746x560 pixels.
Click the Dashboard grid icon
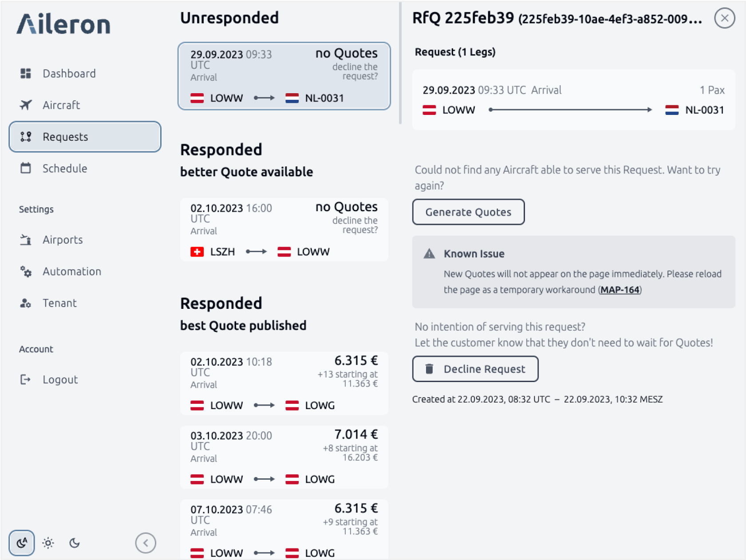pyautogui.click(x=26, y=73)
